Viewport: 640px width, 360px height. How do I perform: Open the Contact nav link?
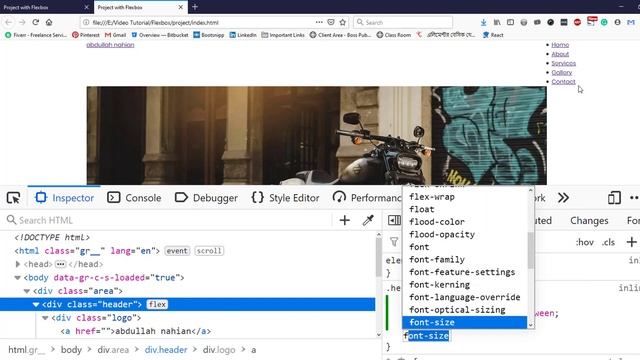[563, 82]
